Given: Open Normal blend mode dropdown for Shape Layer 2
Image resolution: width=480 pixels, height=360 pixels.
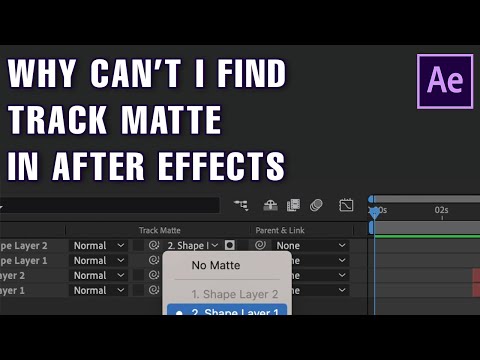Looking at the screenshot, I should [99, 246].
